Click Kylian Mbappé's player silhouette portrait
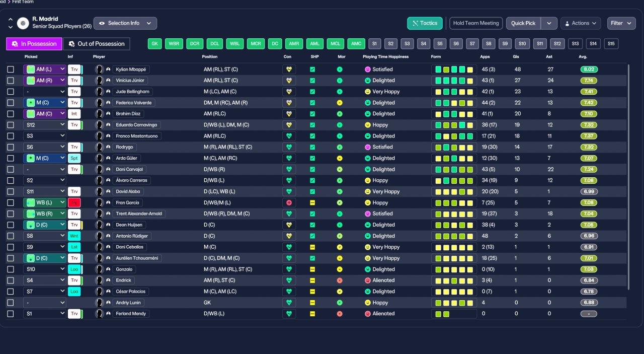 [x=99, y=69]
